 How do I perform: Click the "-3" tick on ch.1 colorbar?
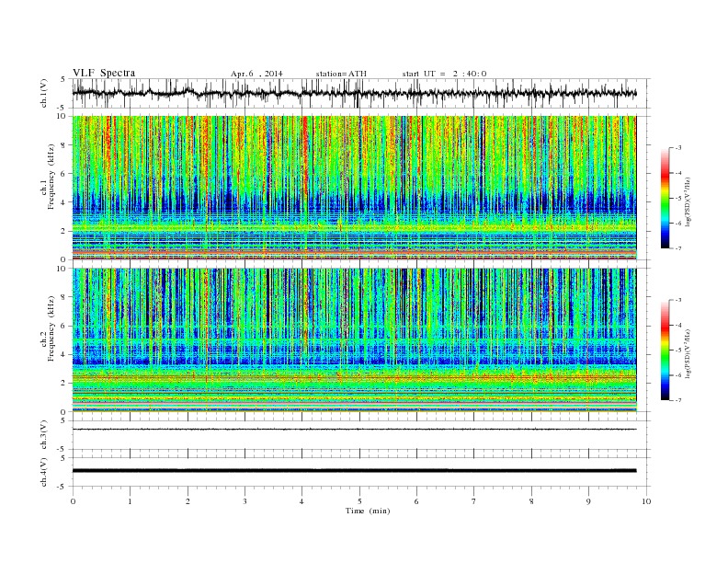pyautogui.click(x=678, y=148)
